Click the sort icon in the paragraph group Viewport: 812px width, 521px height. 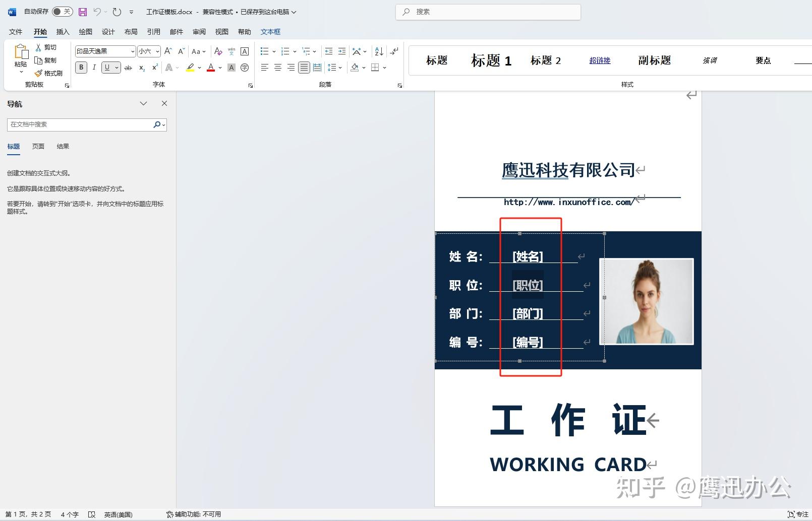pos(377,51)
